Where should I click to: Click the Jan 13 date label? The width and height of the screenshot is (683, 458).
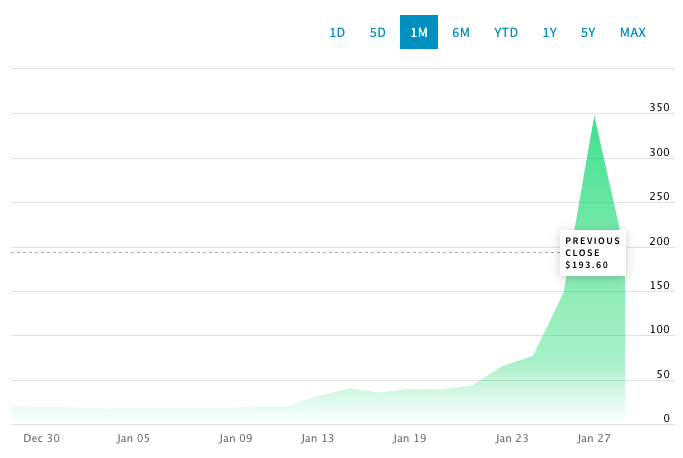click(317, 438)
